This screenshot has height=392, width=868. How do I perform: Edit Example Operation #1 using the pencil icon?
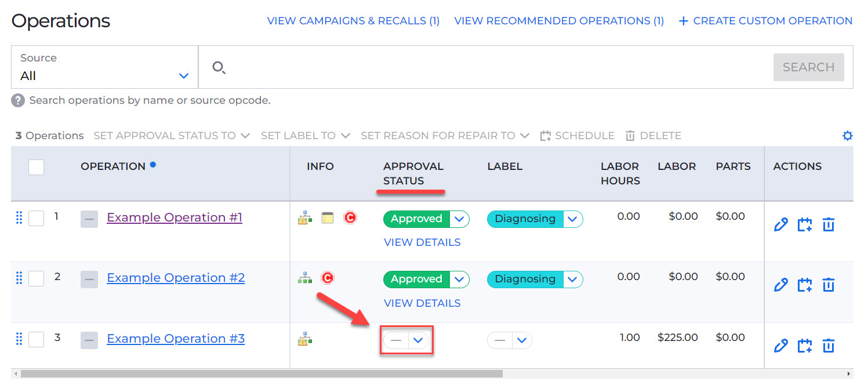pyautogui.click(x=781, y=224)
